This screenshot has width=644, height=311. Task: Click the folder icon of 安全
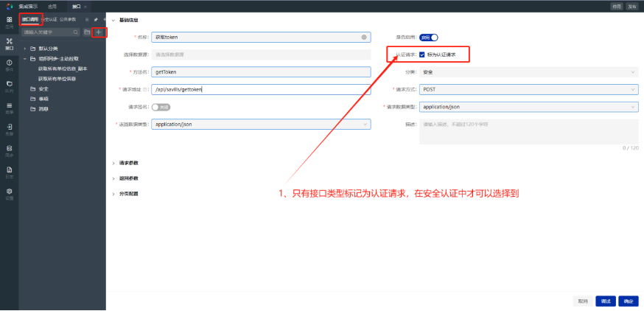33,88
